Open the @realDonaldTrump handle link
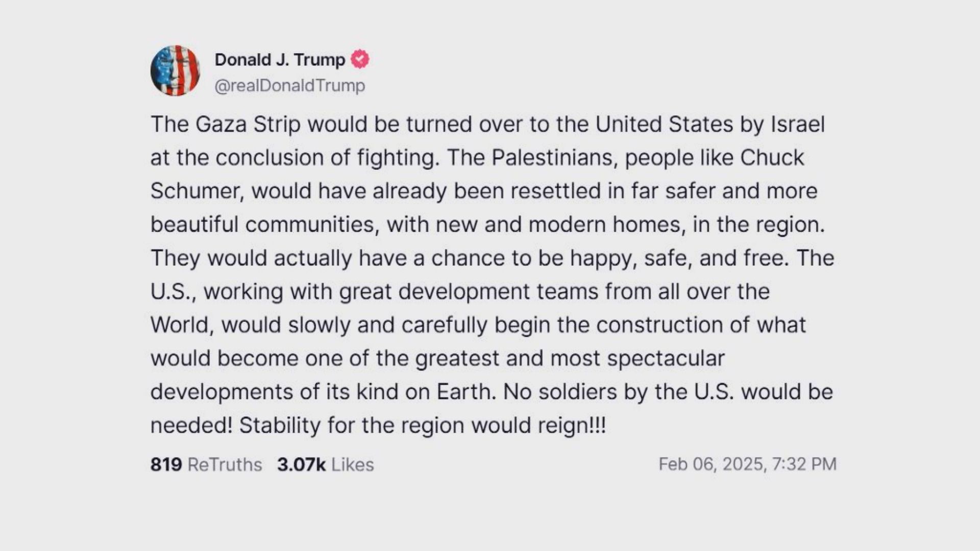The height and width of the screenshot is (551, 980). pos(289,86)
